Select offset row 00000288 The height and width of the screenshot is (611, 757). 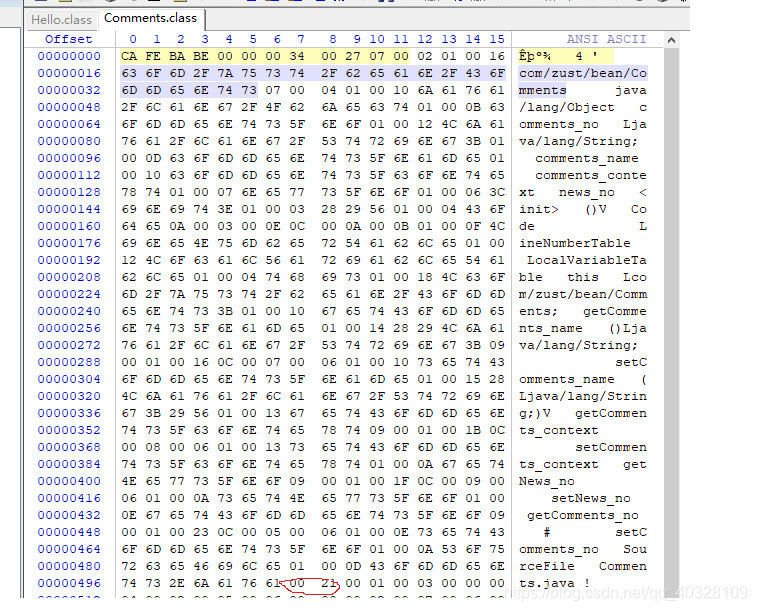[69, 362]
